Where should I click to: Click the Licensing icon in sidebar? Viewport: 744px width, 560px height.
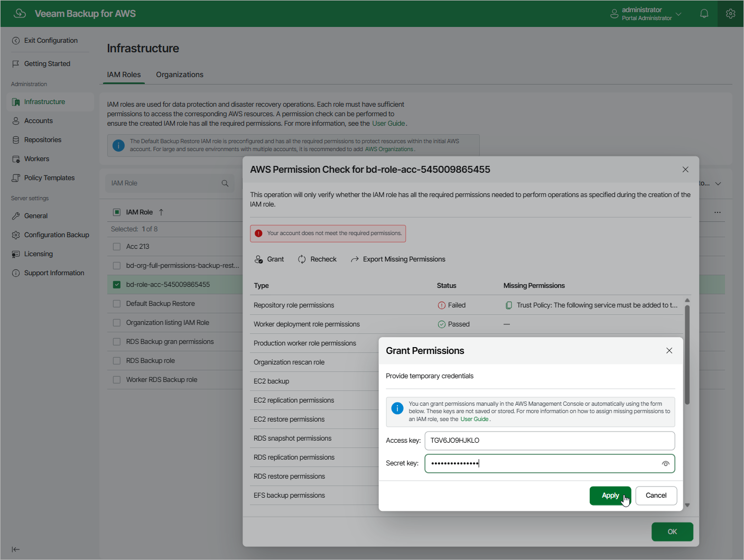(16, 254)
